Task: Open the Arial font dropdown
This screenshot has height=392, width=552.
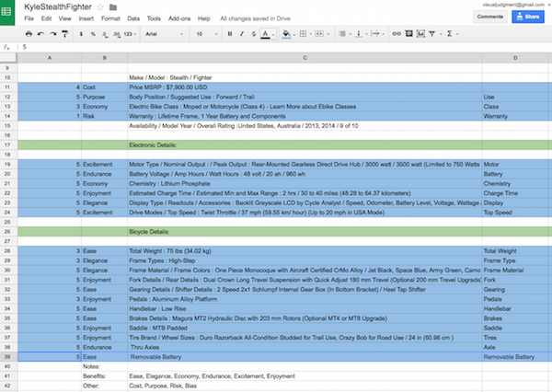Action: pyautogui.click(x=163, y=33)
